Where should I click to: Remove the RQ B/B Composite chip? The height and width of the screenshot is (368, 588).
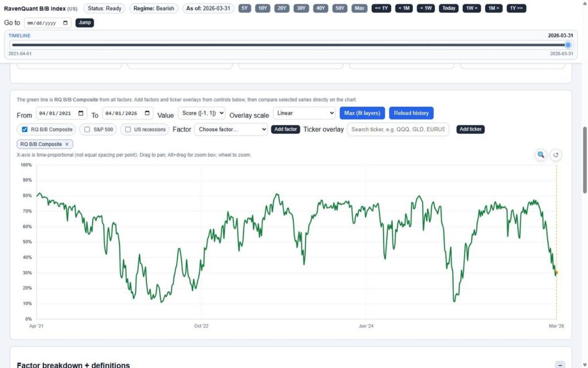(x=67, y=144)
